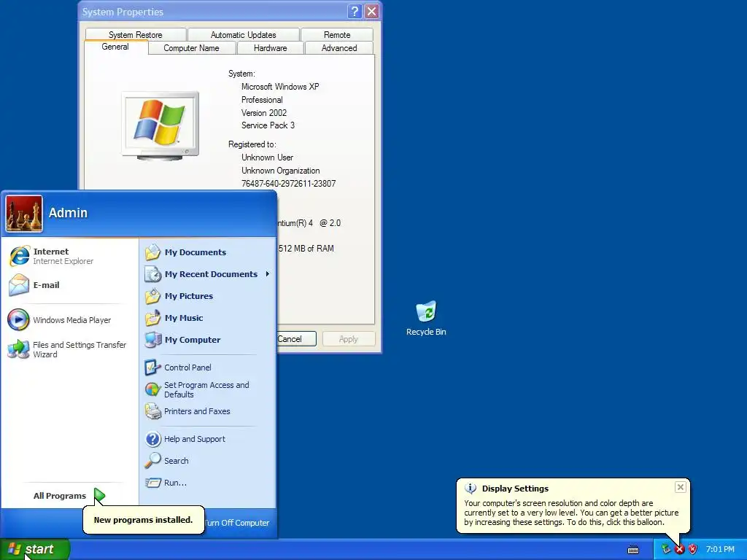The width and height of the screenshot is (747, 560).
Task: Click My Recent Documents icon
Action: 153,274
